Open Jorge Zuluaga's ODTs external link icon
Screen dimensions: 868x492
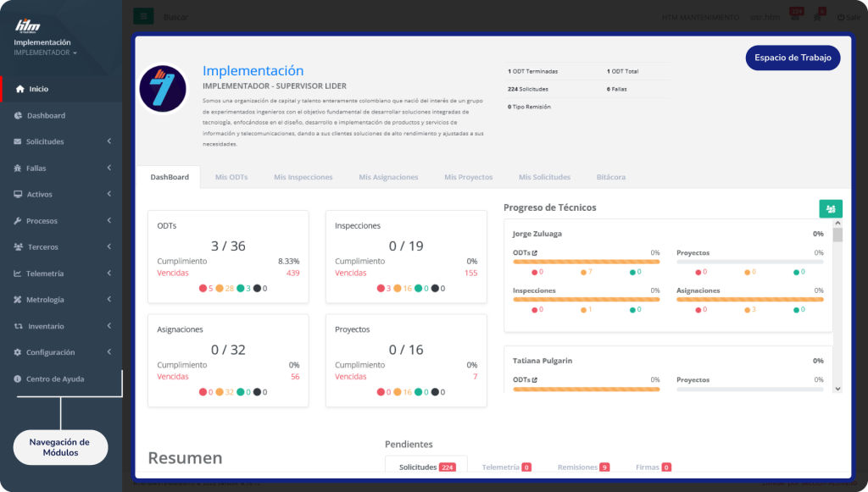click(534, 252)
